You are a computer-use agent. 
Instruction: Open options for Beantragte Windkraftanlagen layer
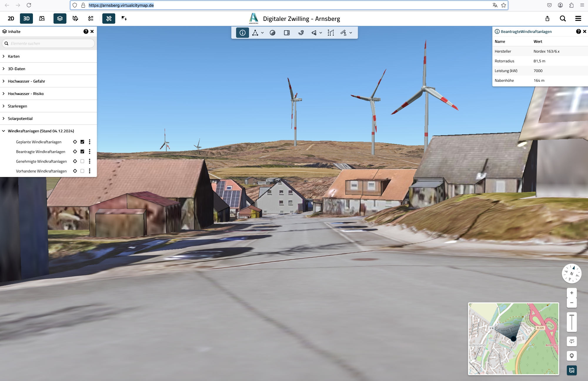90,151
